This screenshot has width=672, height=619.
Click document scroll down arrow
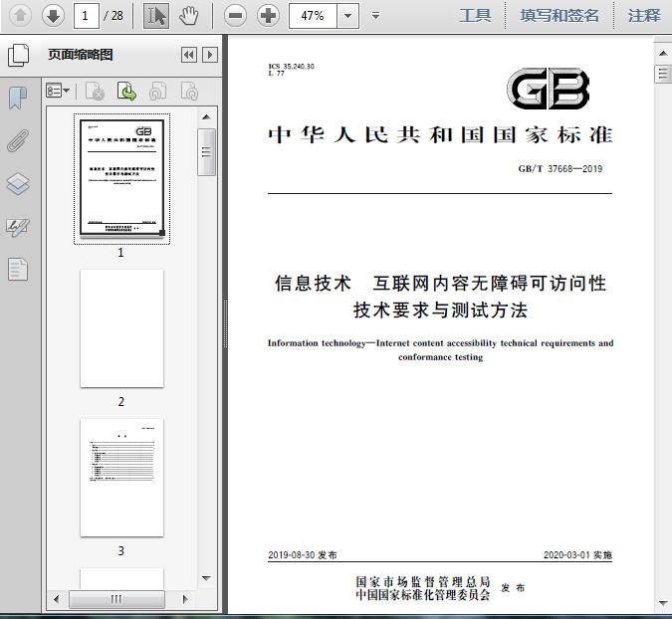(663, 603)
